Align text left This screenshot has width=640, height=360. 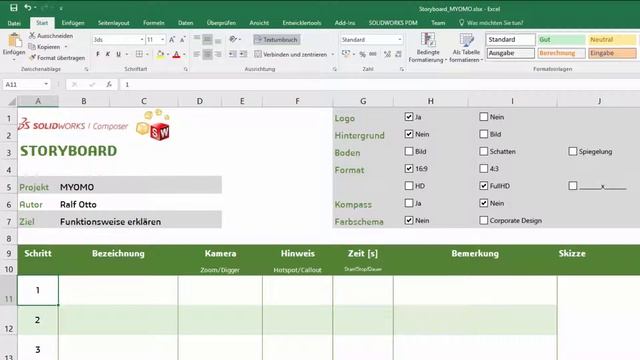tap(197, 54)
